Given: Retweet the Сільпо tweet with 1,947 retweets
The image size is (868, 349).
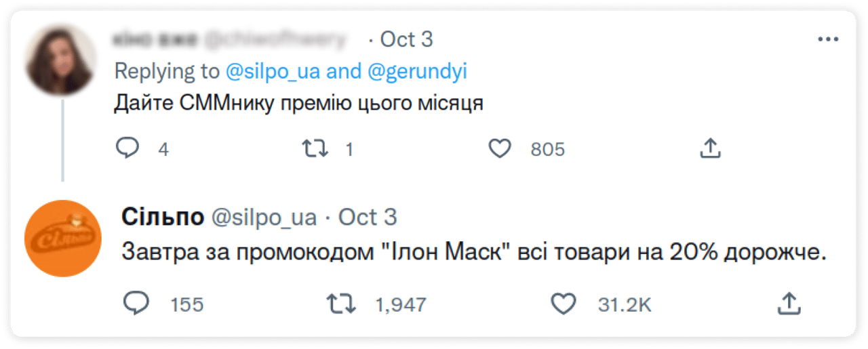Looking at the screenshot, I should pos(341,304).
